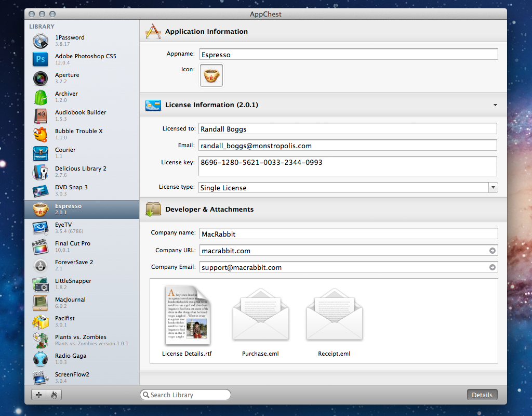This screenshot has height=416, width=532.
Task: Click the Final Cut Pro entry name
Action: pyautogui.click(x=73, y=243)
